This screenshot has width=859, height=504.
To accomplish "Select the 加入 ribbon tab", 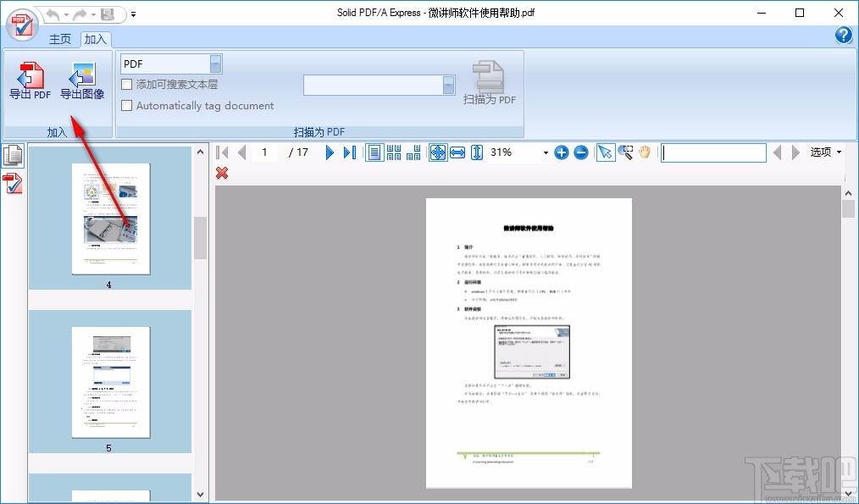I will [96, 39].
